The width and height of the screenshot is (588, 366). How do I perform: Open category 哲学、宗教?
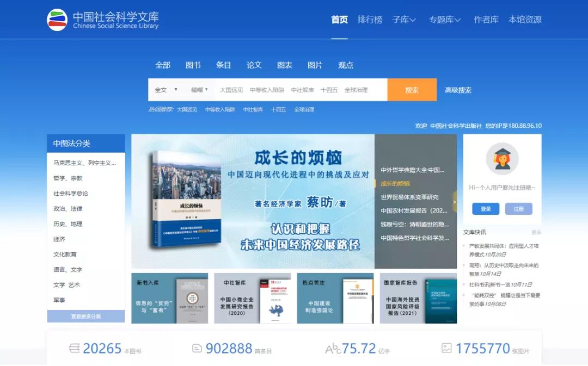click(68, 178)
